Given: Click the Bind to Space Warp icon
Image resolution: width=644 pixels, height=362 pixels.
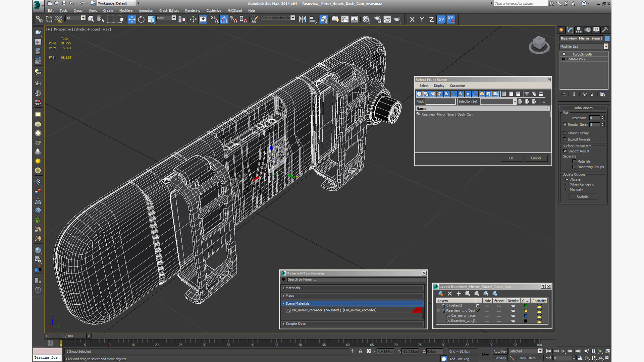Looking at the screenshot, I should [x=59, y=19].
